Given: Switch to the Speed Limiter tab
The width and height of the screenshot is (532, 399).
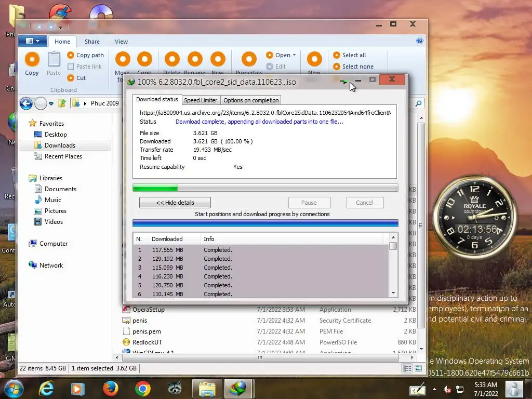Looking at the screenshot, I should [201, 100].
